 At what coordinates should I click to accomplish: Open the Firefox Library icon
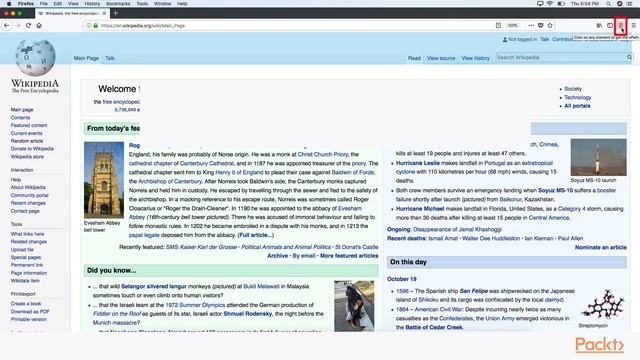click(599, 25)
